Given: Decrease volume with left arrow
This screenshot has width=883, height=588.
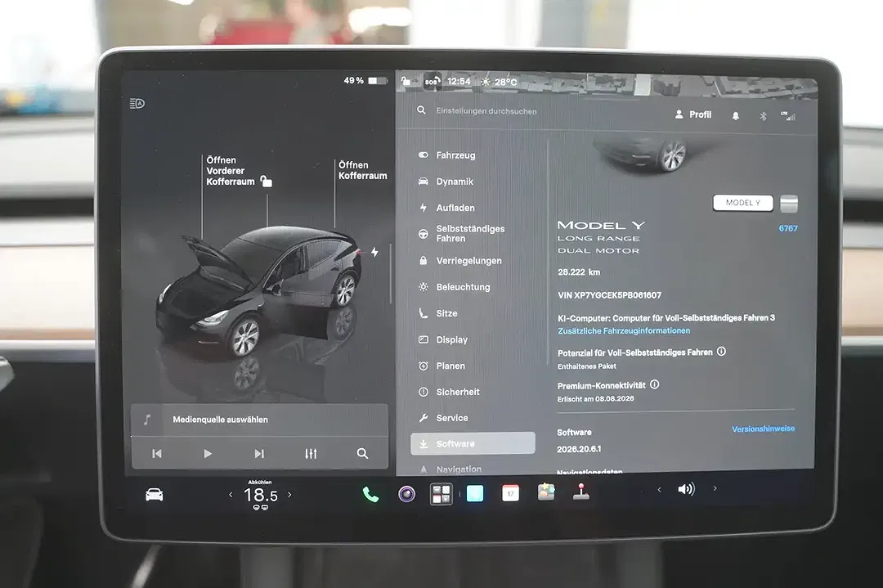Looking at the screenshot, I should point(659,489).
